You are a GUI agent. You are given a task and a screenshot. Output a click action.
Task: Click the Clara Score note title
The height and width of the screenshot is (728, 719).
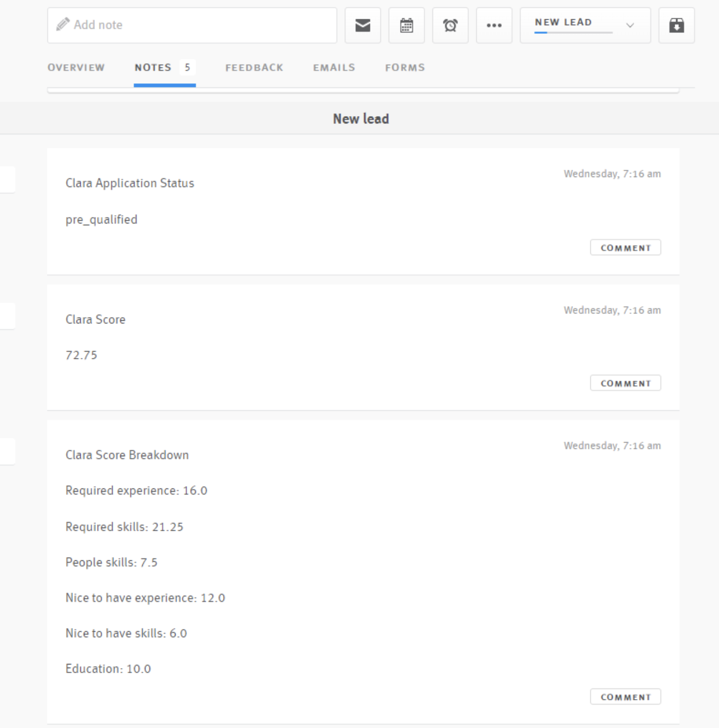tap(95, 320)
